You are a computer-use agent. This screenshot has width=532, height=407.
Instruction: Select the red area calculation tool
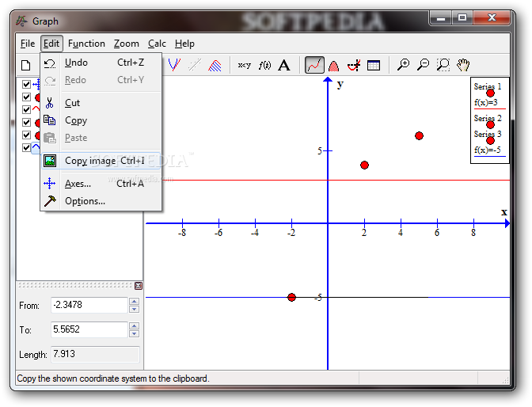(x=334, y=65)
